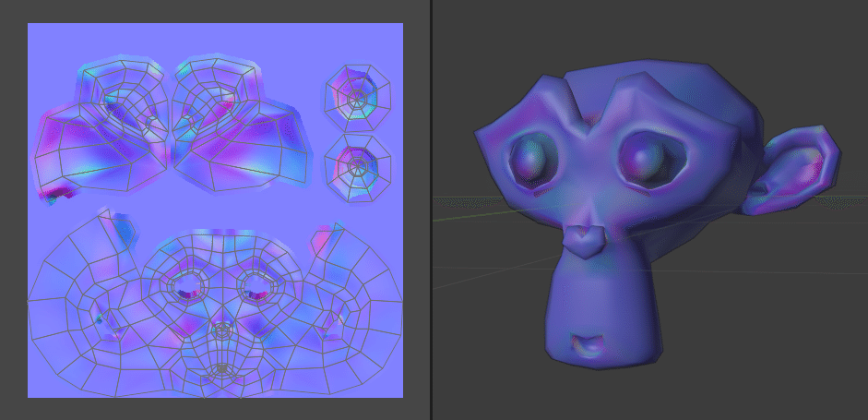
Task: Select the monkey's nose in 3D viewport
Action: [585, 240]
